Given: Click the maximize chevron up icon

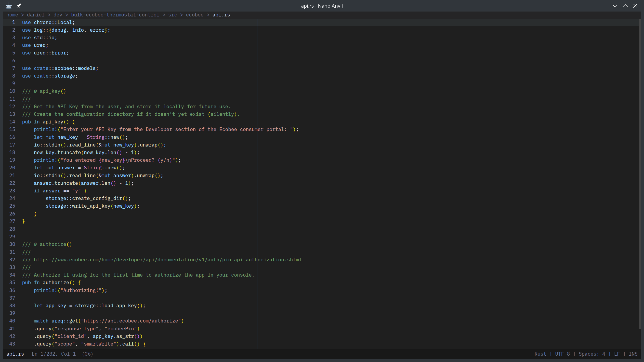Looking at the screenshot, I should pyautogui.click(x=625, y=6).
